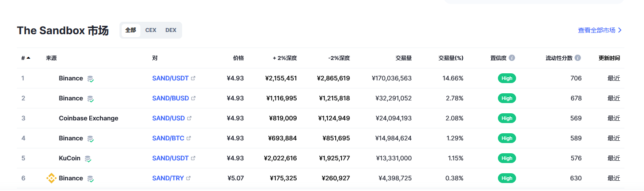The height and width of the screenshot is (191, 644).
Task: Click The Sandbox 市场 heading
Action: tap(63, 31)
